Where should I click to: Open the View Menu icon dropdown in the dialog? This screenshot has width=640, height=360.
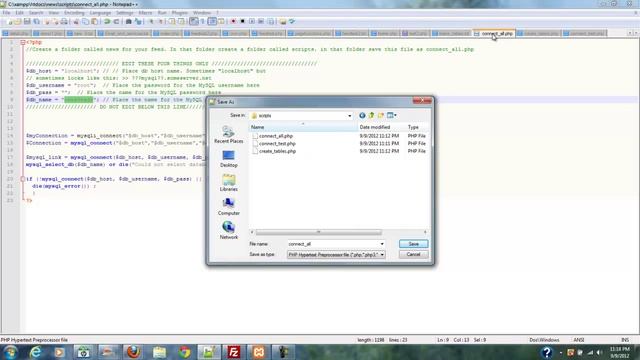(x=392, y=116)
